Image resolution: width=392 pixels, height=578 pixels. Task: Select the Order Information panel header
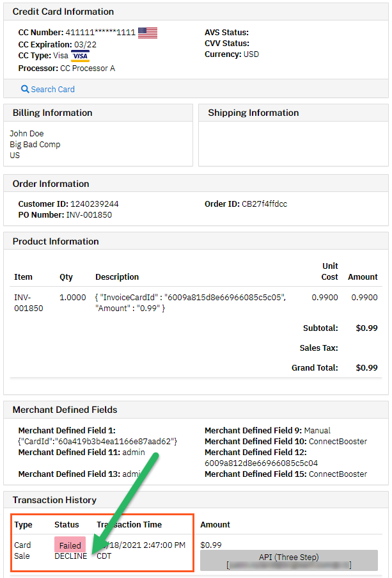click(51, 184)
